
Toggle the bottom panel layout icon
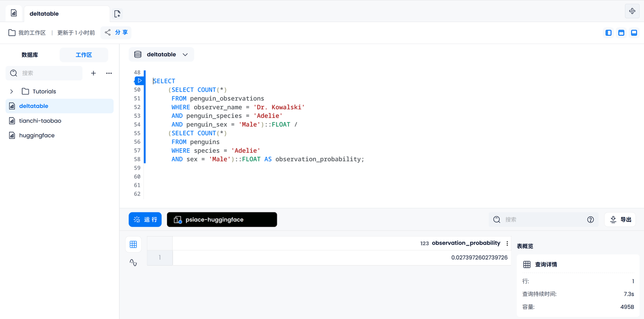coord(634,33)
